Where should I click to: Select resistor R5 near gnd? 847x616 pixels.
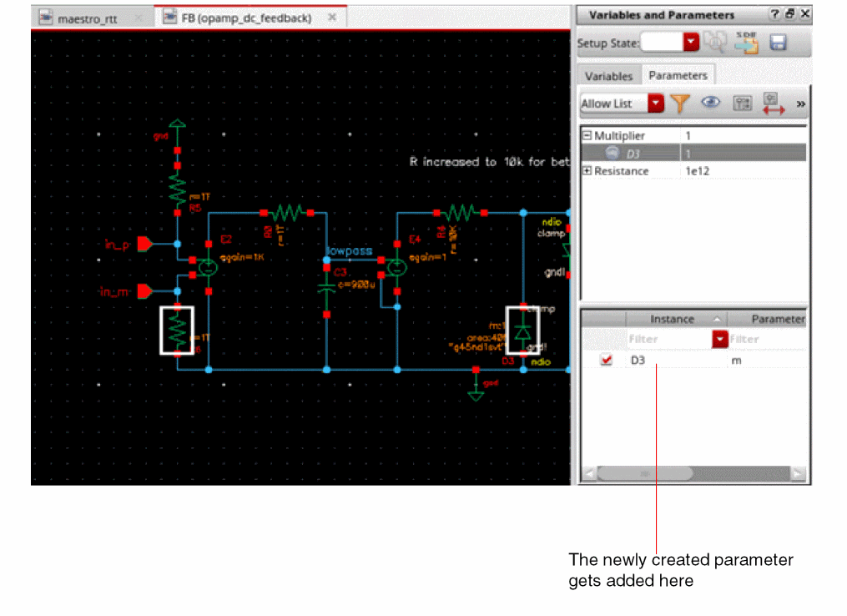click(x=177, y=189)
